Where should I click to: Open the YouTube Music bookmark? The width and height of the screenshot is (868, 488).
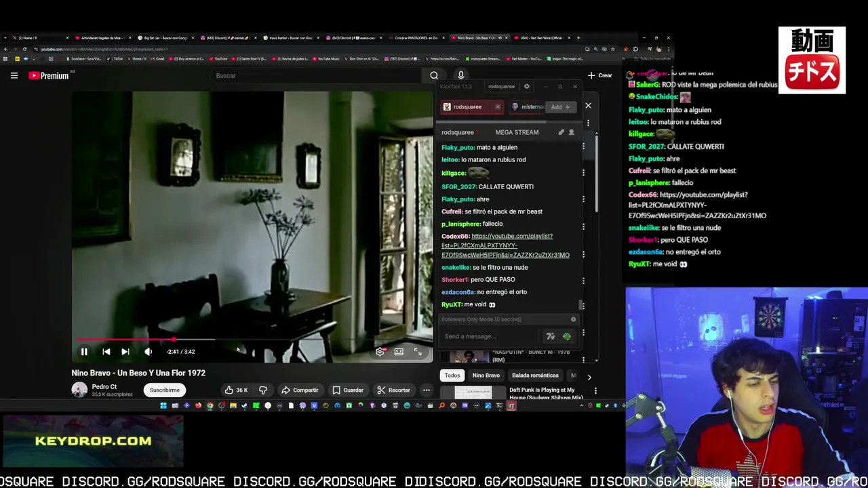tap(326, 59)
